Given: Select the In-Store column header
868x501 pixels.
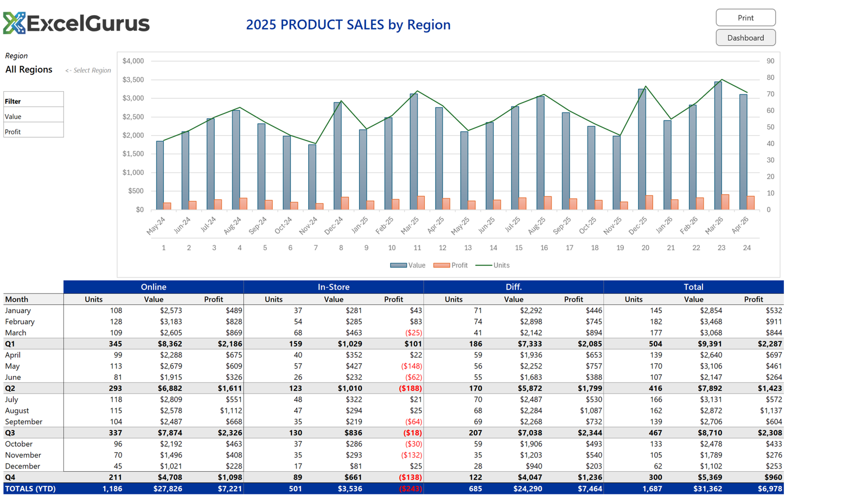Looking at the screenshot, I should coord(334,287).
